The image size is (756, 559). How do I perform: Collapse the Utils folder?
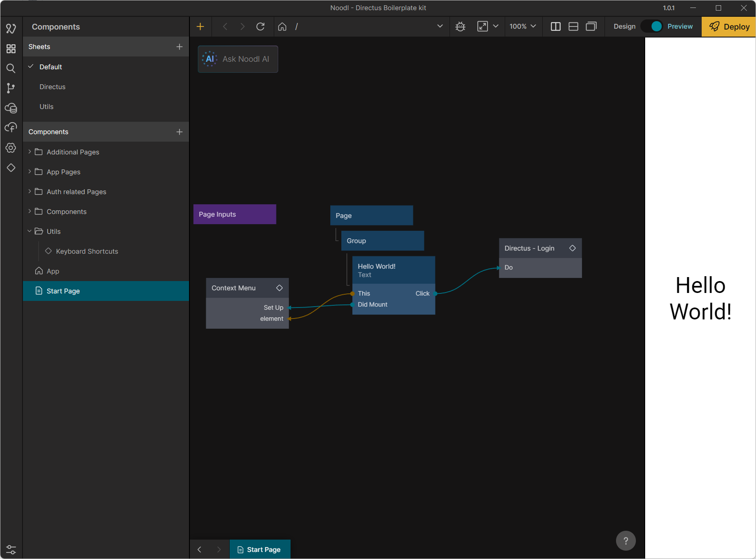click(x=30, y=231)
